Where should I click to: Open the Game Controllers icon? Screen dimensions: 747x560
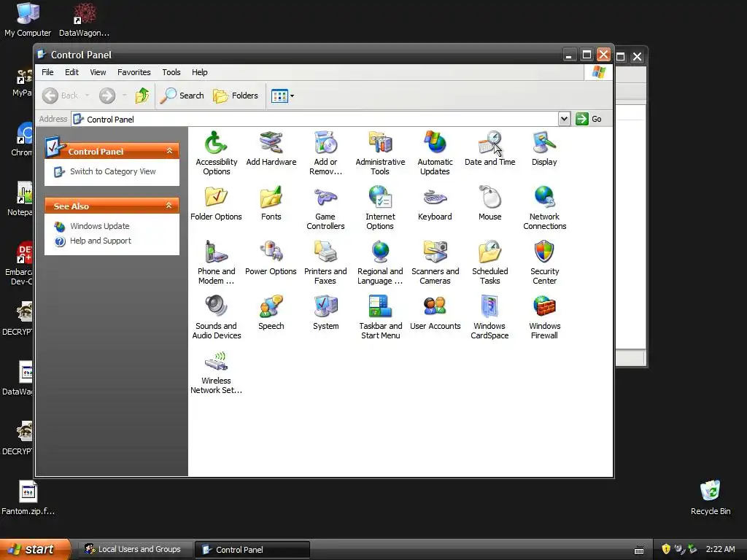[325, 208]
